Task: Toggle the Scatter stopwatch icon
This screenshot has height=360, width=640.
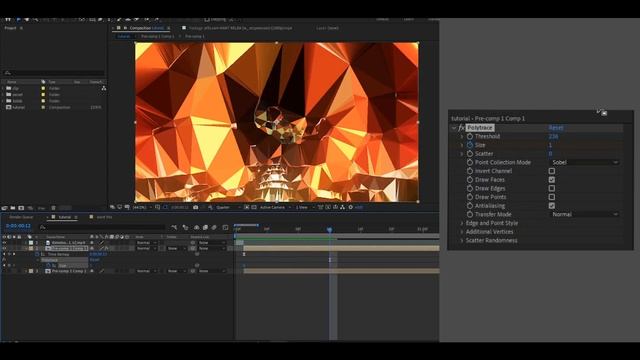Action: point(470,153)
